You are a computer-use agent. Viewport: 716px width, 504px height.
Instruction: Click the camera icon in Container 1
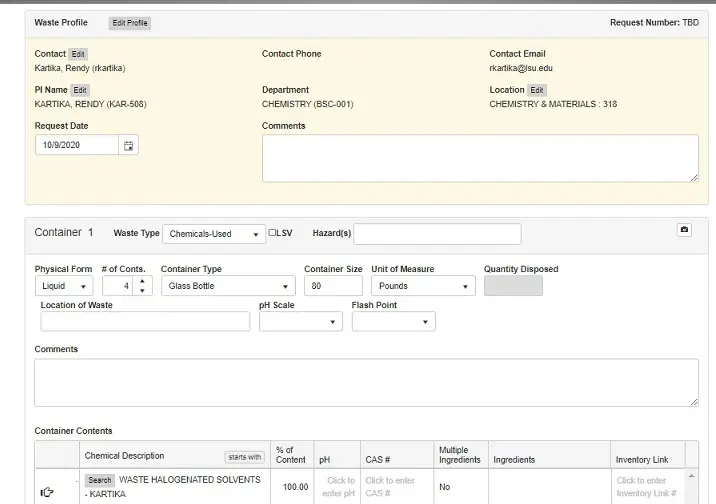point(684,230)
